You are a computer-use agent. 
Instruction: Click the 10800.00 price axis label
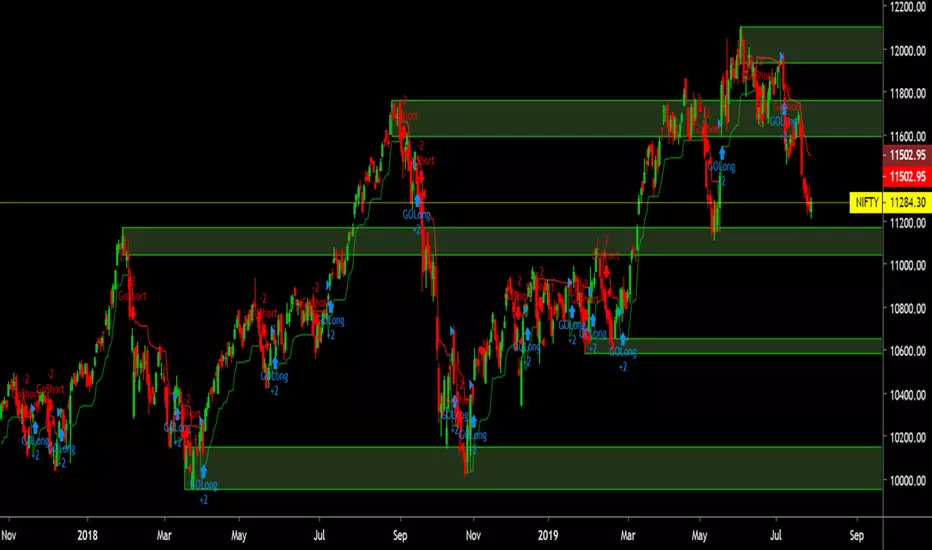pyautogui.click(x=908, y=309)
